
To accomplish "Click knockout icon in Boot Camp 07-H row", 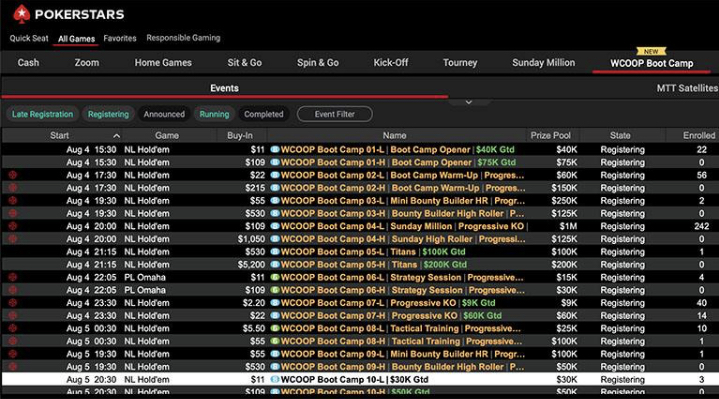I will 13,316.
